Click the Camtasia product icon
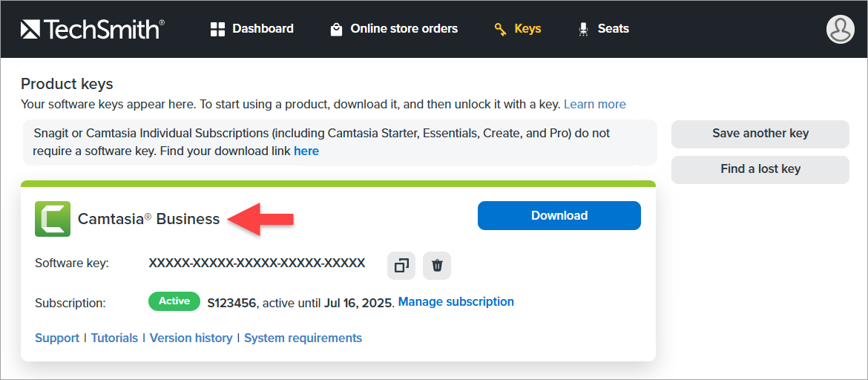 click(x=53, y=219)
